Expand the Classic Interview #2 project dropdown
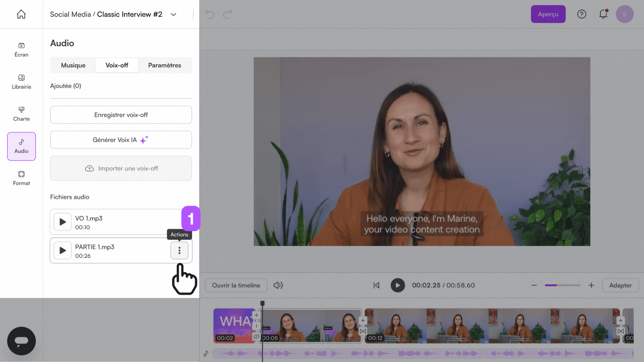Screen dimensions: 644x362 tap(173, 14)
